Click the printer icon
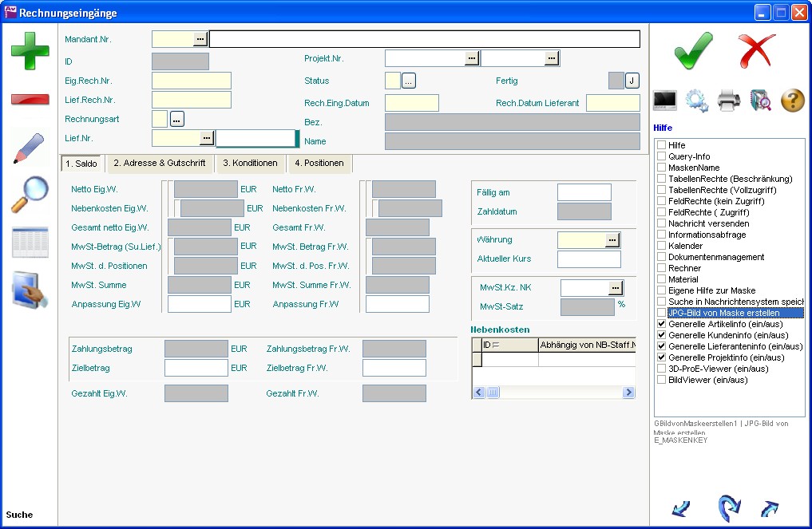This screenshot has height=529, width=812. pyautogui.click(x=729, y=101)
